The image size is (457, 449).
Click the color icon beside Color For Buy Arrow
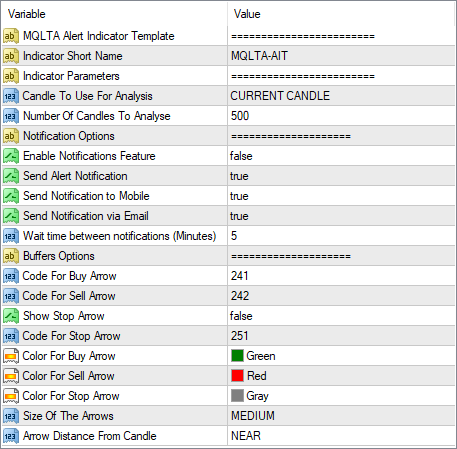11,356
